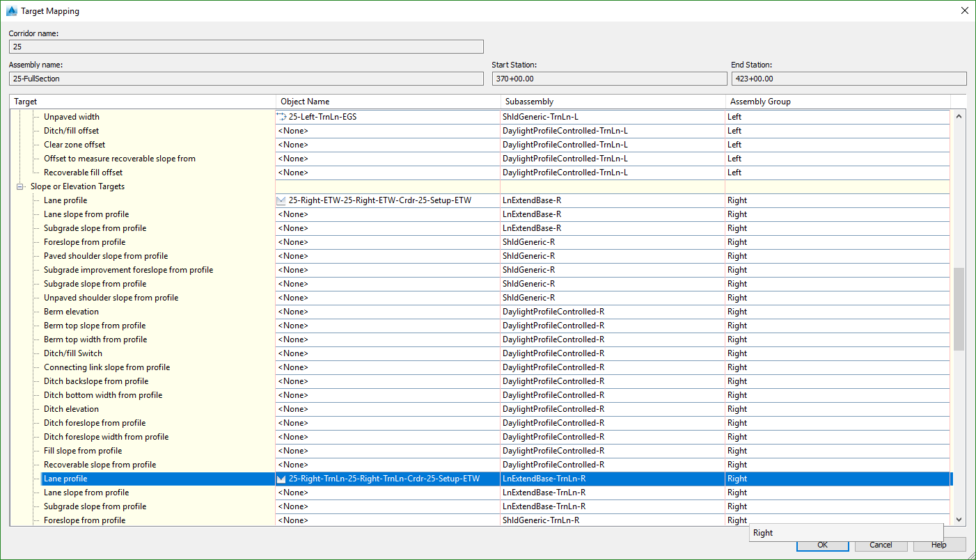Image resolution: width=976 pixels, height=560 pixels.
Task: Click the Start Station field
Action: [x=609, y=79]
